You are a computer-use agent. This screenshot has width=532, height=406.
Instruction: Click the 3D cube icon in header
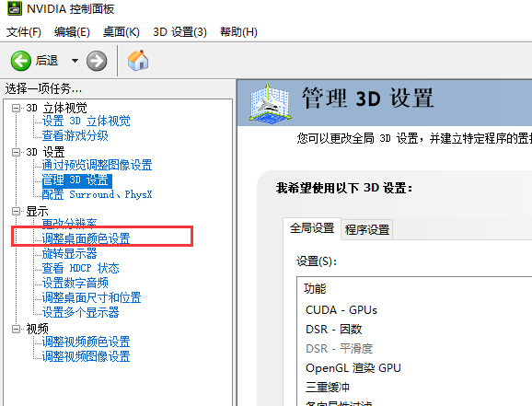(270, 103)
